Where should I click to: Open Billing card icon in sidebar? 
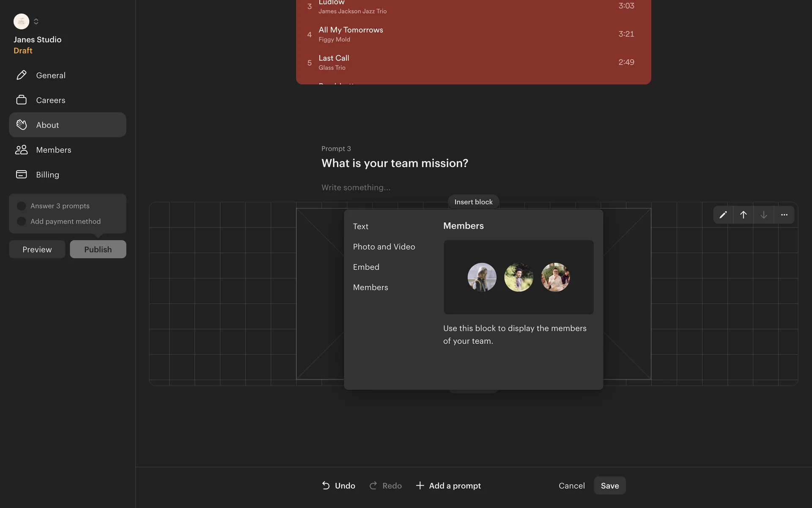(x=22, y=174)
